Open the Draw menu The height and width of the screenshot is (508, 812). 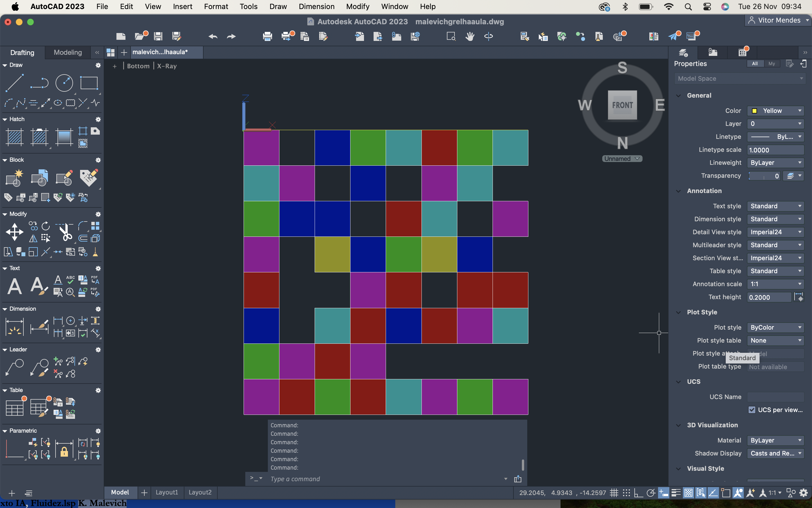278,7
